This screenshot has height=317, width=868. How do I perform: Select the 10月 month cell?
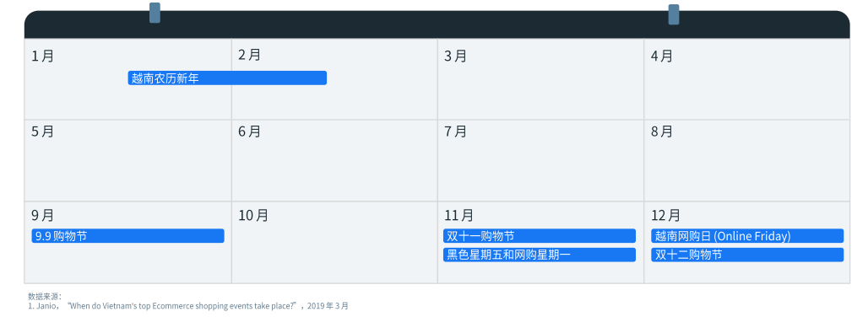click(334, 243)
